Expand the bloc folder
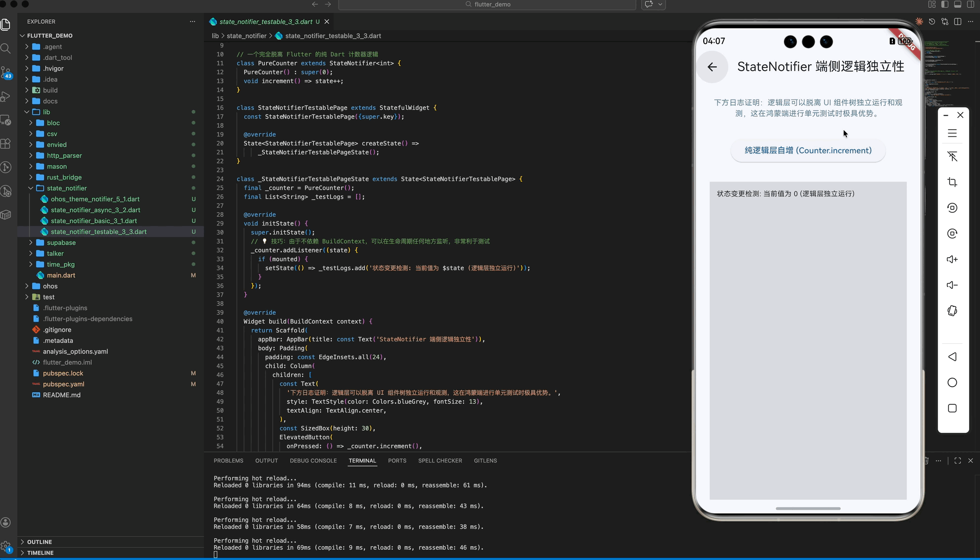980x560 pixels. pos(53,123)
